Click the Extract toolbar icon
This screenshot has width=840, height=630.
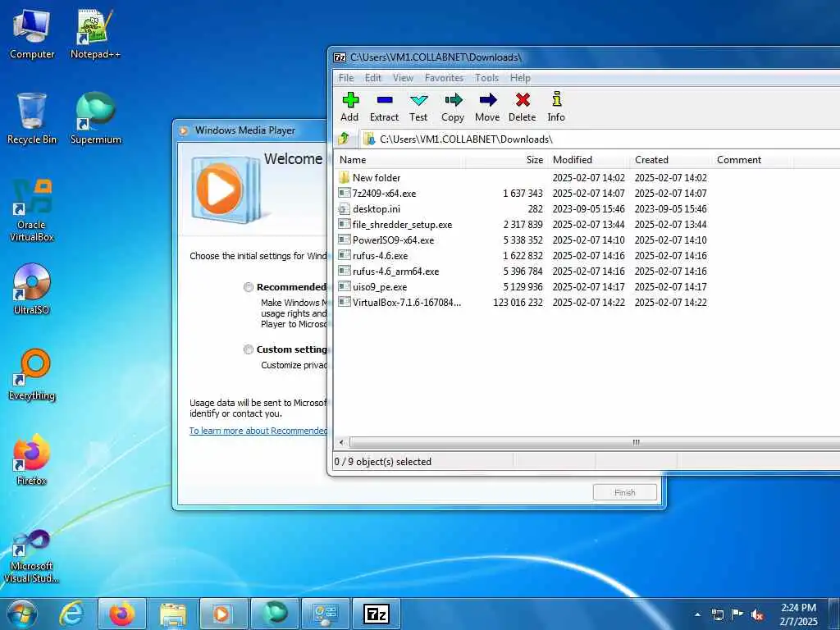click(x=384, y=107)
